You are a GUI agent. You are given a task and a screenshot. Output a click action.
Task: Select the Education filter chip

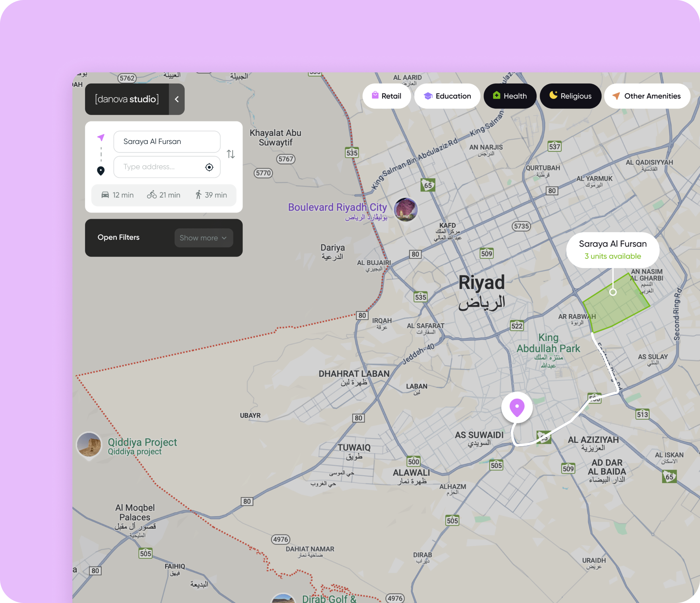tap(447, 96)
